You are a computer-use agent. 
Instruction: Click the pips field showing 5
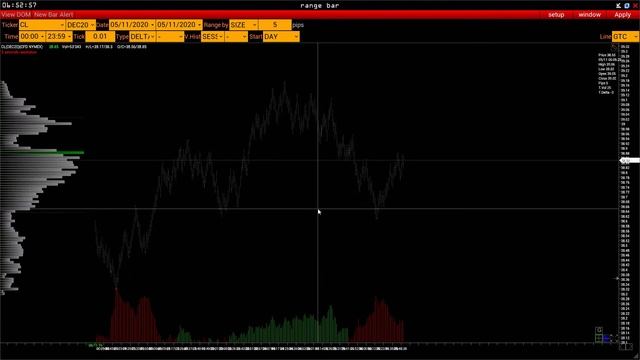point(275,25)
